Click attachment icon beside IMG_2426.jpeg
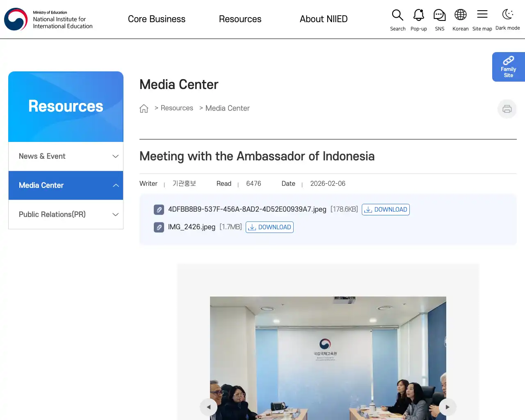 click(159, 227)
